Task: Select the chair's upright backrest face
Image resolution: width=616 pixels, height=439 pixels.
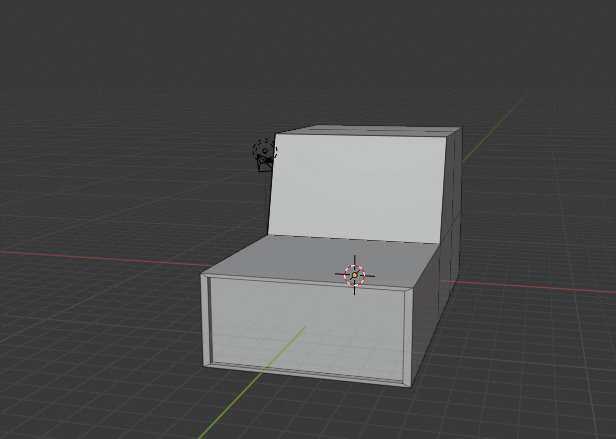Action: (x=358, y=188)
